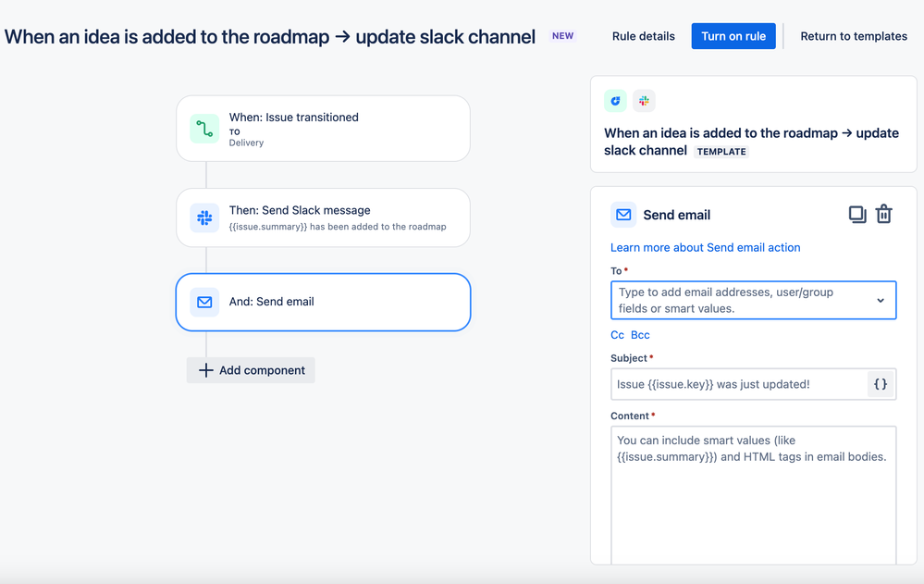Viewport: 924px width, 584px height.
Task: Click the NEW badge next to rule title
Action: tap(562, 36)
